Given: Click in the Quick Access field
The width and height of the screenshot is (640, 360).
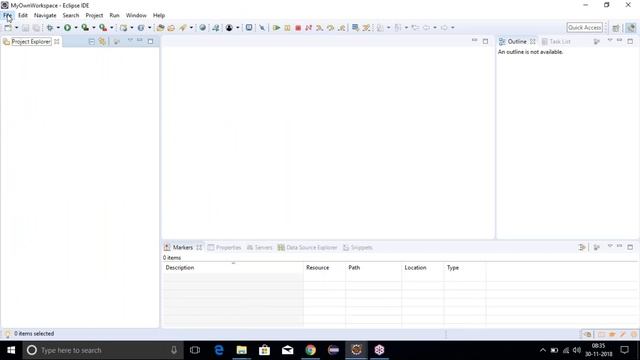Looking at the screenshot, I should [584, 27].
